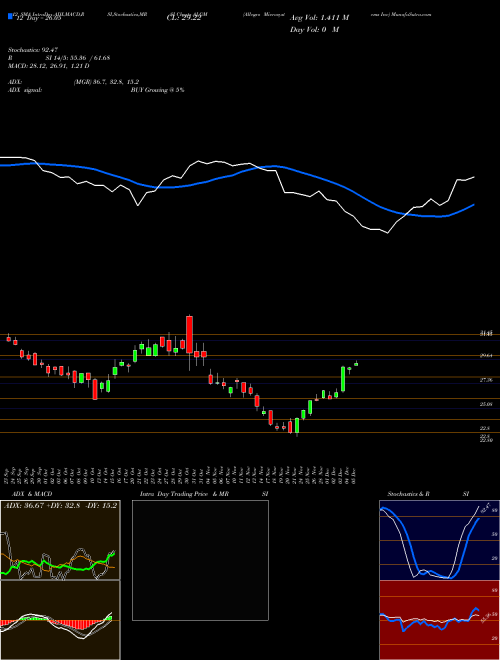Click the blue 12 Day SMA legend square
The width and height of the screenshot is (500, 660).
pyautogui.click(x=10, y=17)
